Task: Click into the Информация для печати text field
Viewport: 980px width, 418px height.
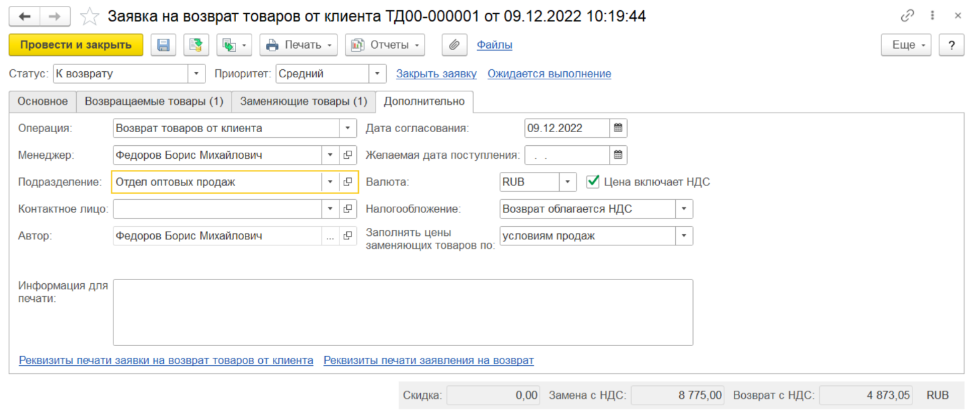Action: click(402, 312)
